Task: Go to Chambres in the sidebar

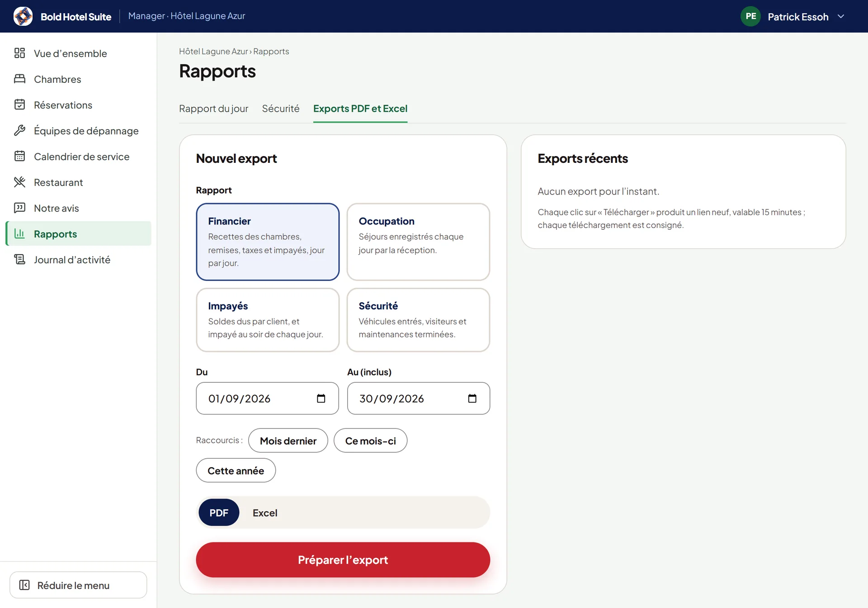Action: point(78,79)
